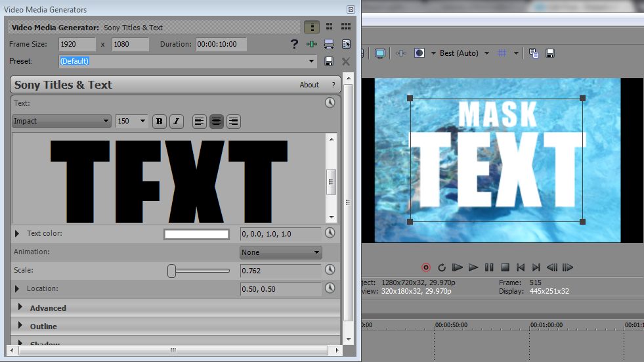Viewport: 644px width, 362px height.
Task: Close the Video Media Generators window
Action: [x=351, y=9]
